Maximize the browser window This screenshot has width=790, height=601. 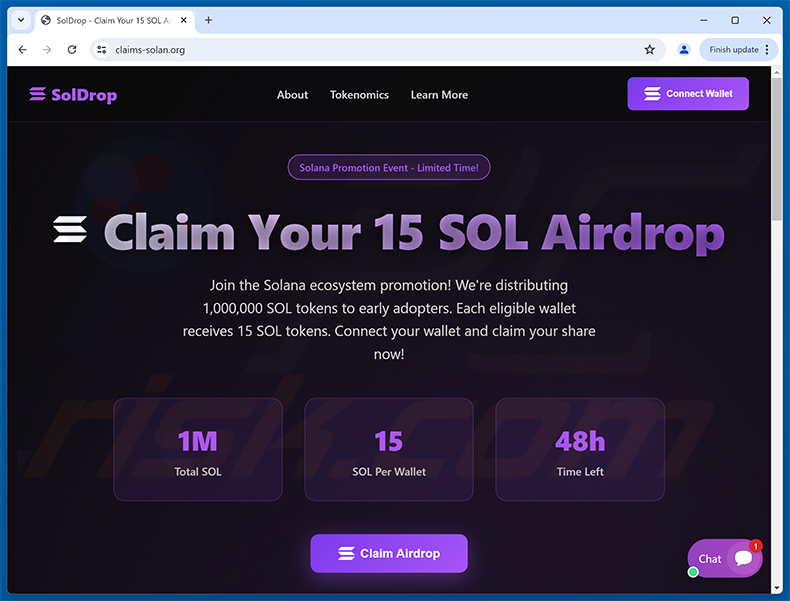pyautogui.click(x=735, y=20)
